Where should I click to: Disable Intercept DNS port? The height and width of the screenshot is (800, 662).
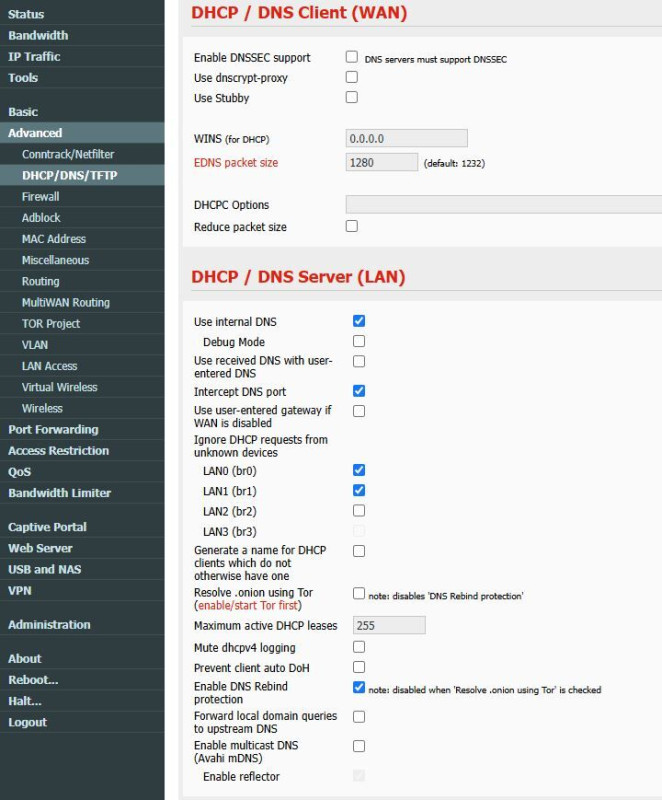click(x=359, y=391)
